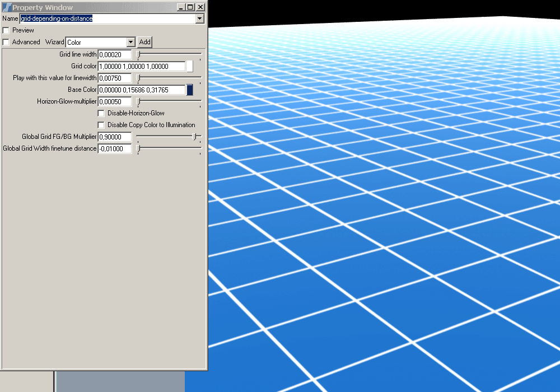Close the Property Window

point(200,7)
